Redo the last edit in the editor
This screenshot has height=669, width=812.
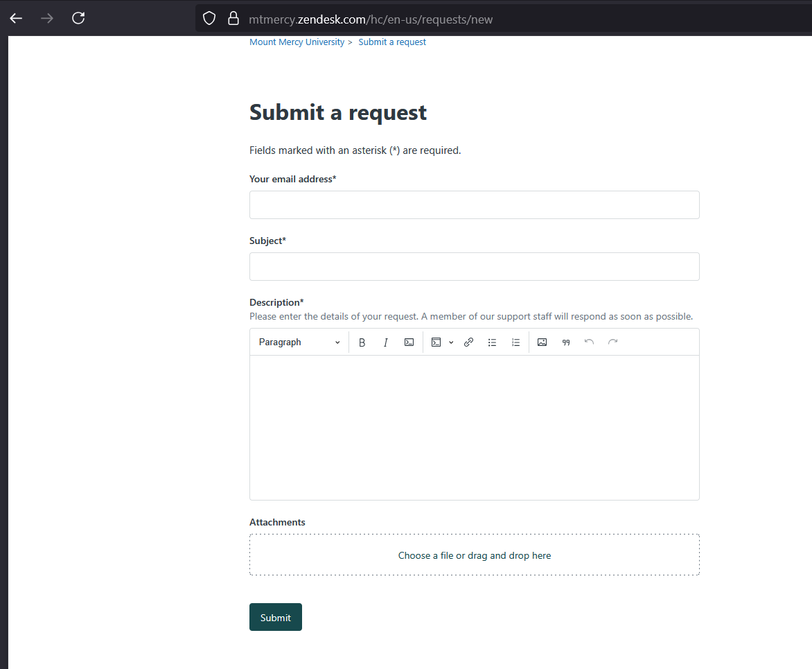(x=613, y=342)
